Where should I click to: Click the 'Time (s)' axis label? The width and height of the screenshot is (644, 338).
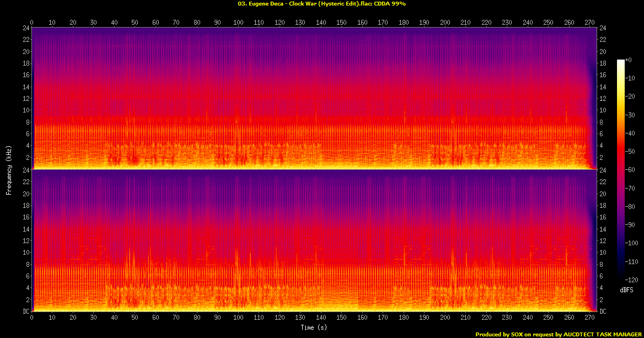[x=314, y=328]
